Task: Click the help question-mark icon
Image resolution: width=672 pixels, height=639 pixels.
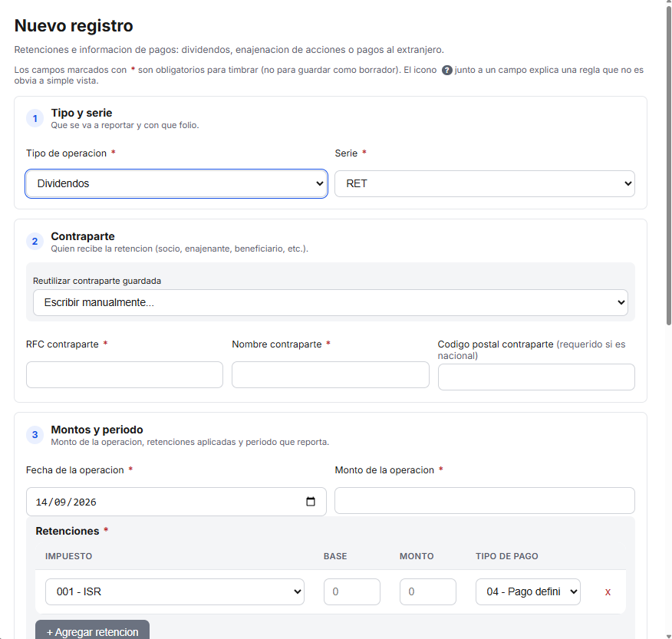Action: 447,71
